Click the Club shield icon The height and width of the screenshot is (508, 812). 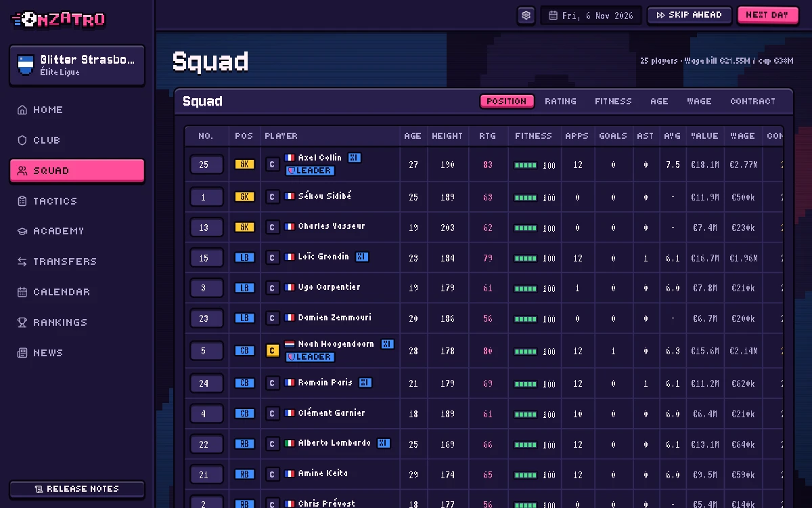[22, 140]
